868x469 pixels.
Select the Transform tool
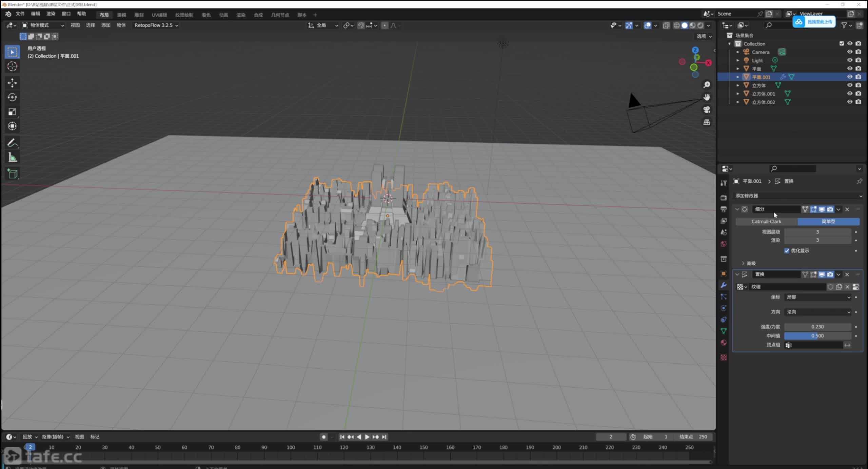click(x=13, y=126)
